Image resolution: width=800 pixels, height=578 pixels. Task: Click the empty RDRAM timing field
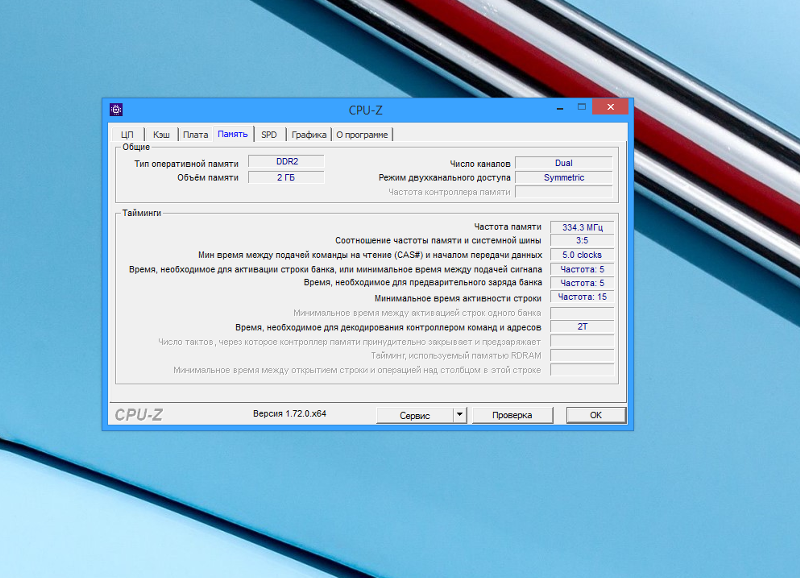(582, 356)
